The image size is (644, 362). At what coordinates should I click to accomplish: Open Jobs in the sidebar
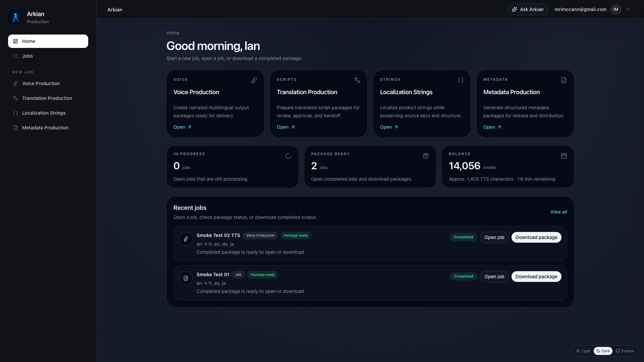point(28,56)
